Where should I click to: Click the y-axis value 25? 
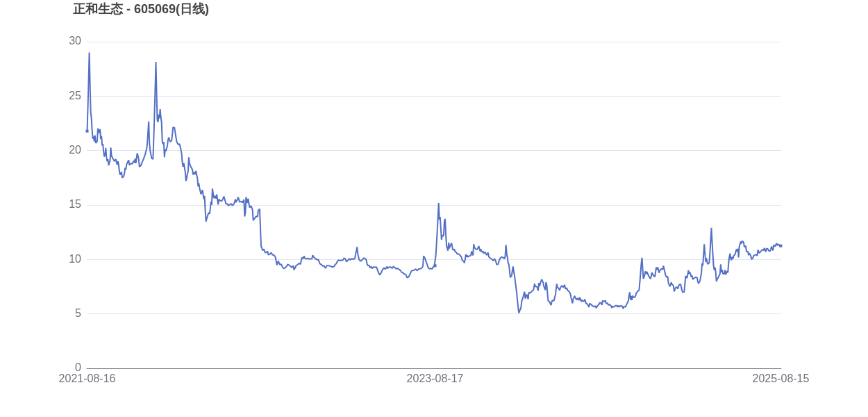coord(75,96)
